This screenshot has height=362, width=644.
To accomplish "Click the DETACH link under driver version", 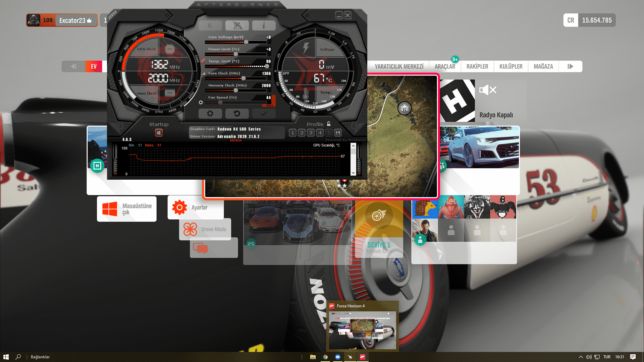I will point(235,140).
